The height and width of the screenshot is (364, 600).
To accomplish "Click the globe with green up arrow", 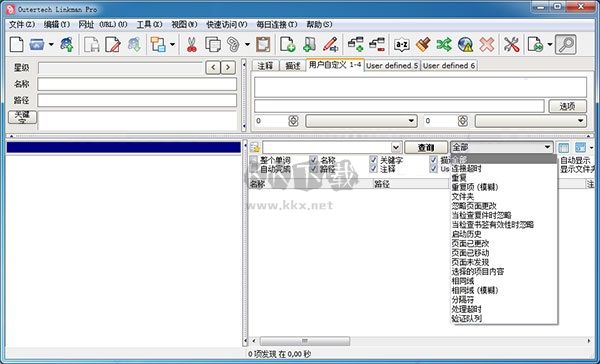I will (x=67, y=44).
